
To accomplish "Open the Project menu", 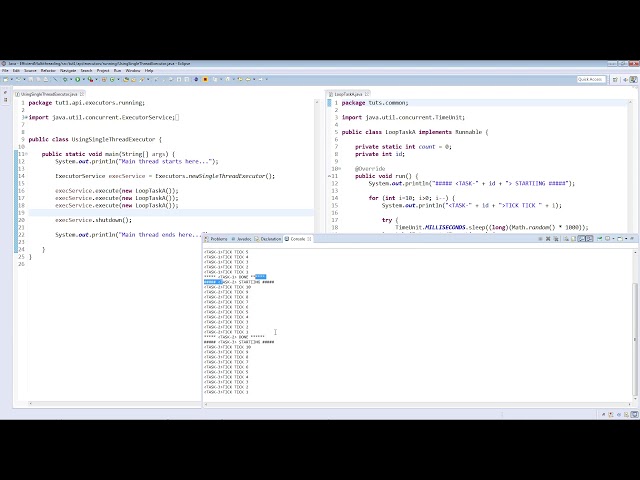I will pyautogui.click(x=103, y=71).
